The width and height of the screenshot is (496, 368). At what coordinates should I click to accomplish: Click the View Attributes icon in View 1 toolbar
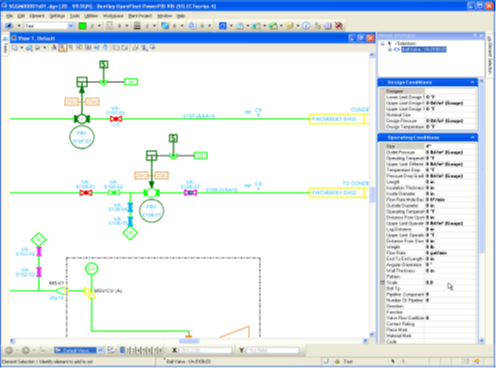[x=15, y=48]
